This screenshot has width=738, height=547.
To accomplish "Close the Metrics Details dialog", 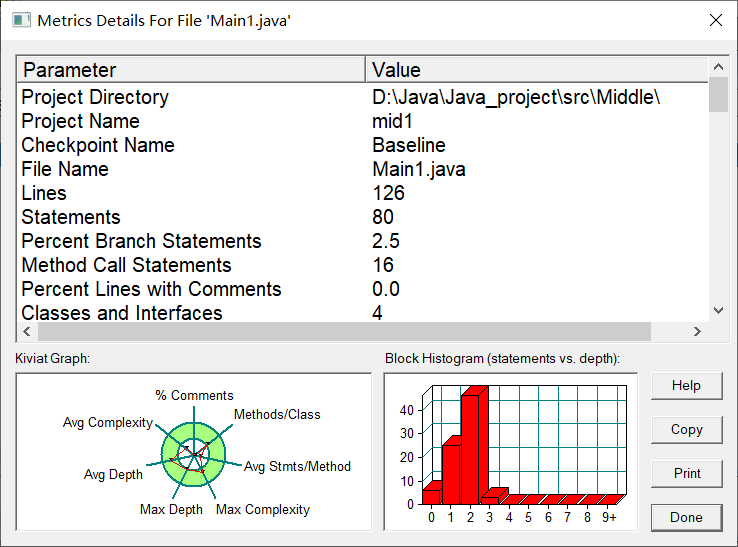I will click(x=715, y=20).
